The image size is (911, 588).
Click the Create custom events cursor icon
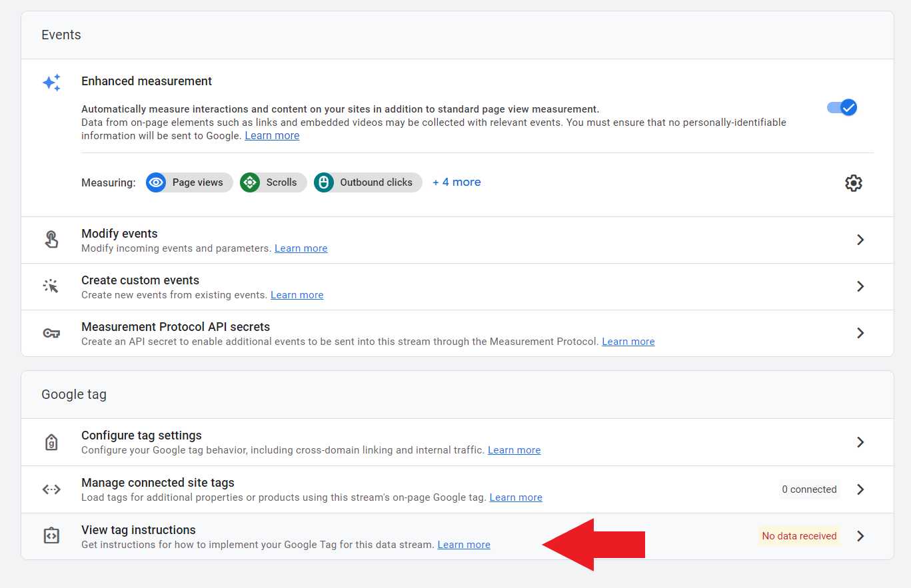pyautogui.click(x=51, y=286)
